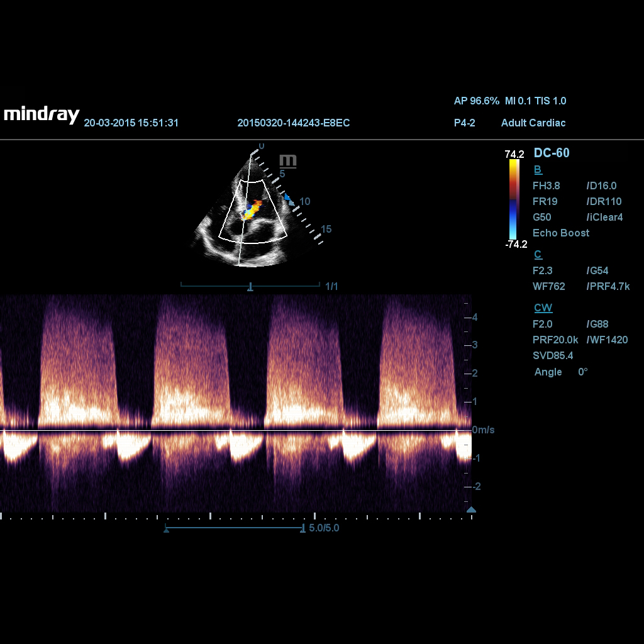Image resolution: width=644 pixels, height=644 pixels.
Task: Click the CW PRF20.0k parameter
Action: click(555, 340)
